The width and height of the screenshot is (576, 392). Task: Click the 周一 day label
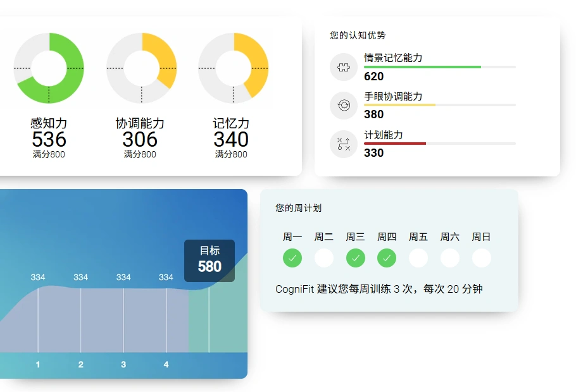(x=292, y=236)
